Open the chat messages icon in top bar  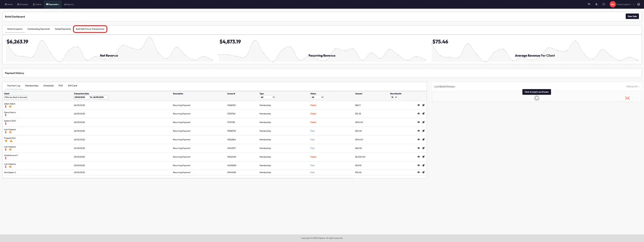coord(589,4)
